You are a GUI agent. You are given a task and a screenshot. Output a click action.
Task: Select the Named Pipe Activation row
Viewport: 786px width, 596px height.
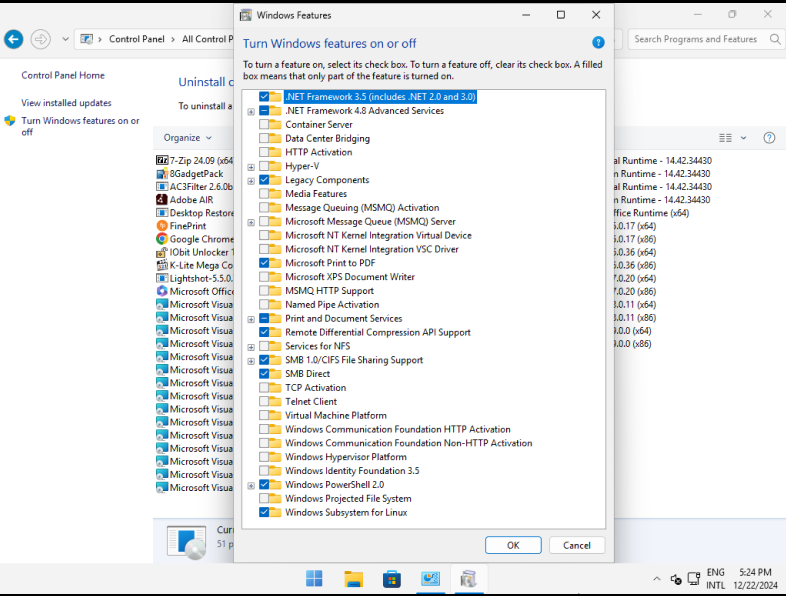[x=332, y=304]
